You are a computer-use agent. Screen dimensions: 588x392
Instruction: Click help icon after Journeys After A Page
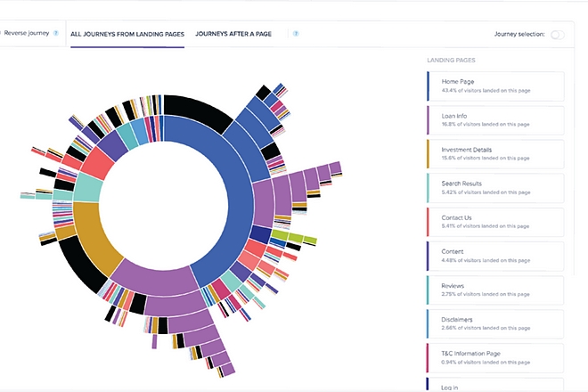coord(296,34)
